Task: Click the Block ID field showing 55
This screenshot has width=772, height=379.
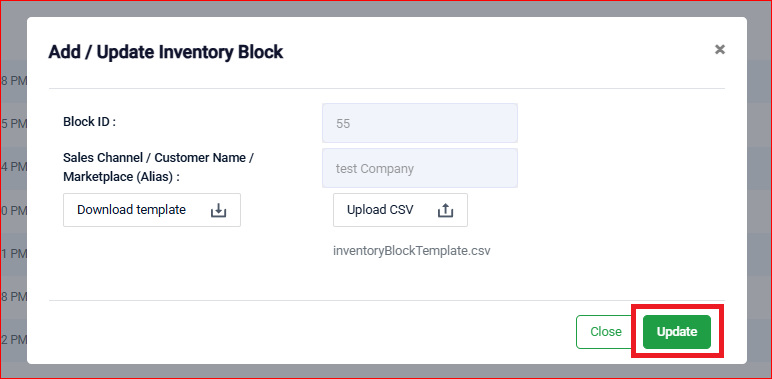Action: [x=419, y=123]
